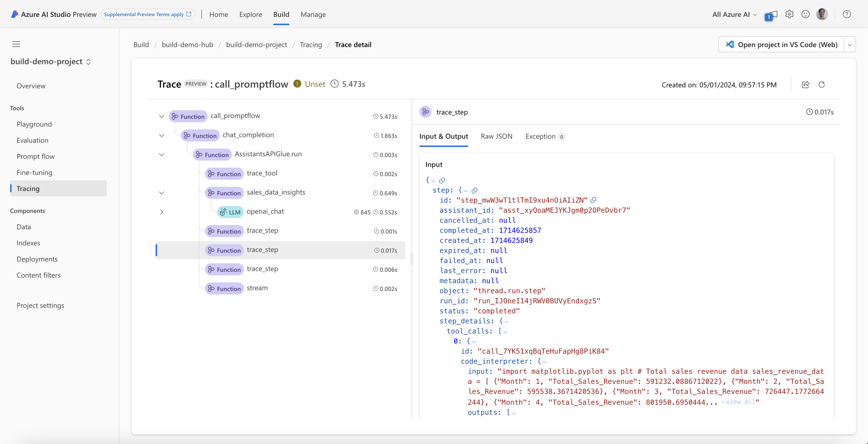Open the help question mark icon

click(x=846, y=14)
